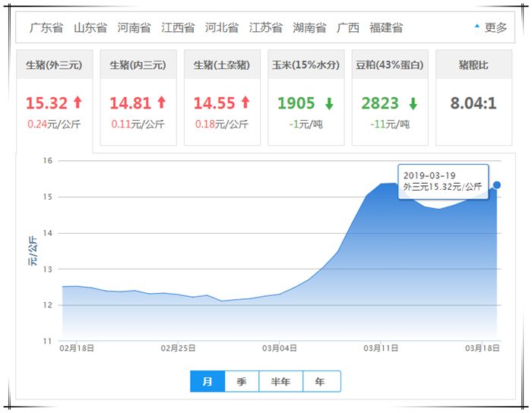Show the 豆粕(43%蛋白) price chart

pyautogui.click(x=389, y=65)
